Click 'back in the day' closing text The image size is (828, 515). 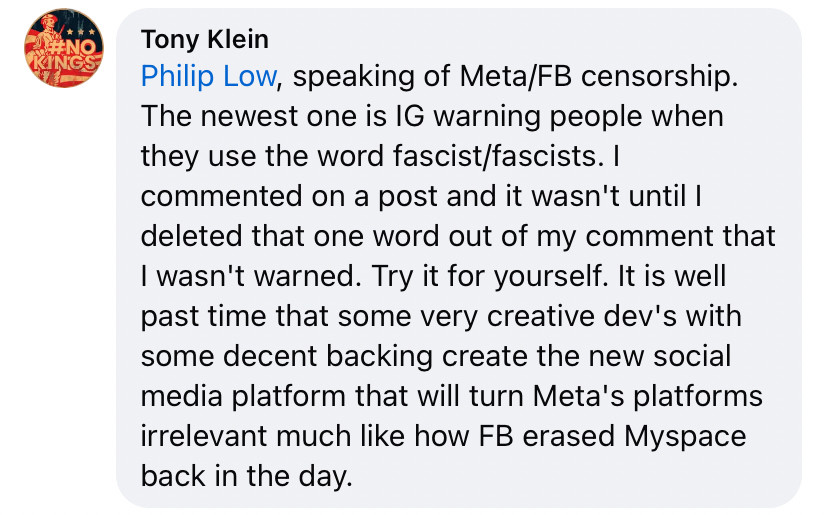tap(247, 476)
